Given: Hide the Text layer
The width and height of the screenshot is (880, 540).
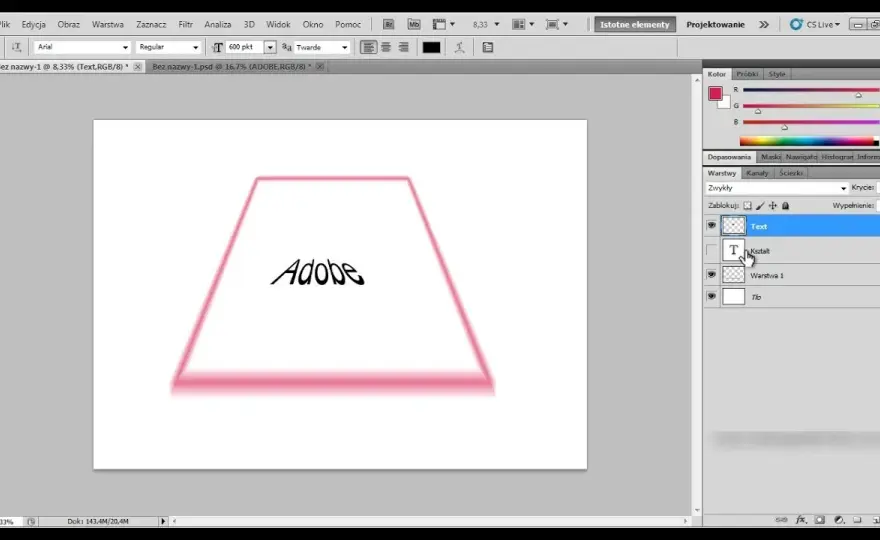Looking at the screenshot, I should [x=712, y=226].
